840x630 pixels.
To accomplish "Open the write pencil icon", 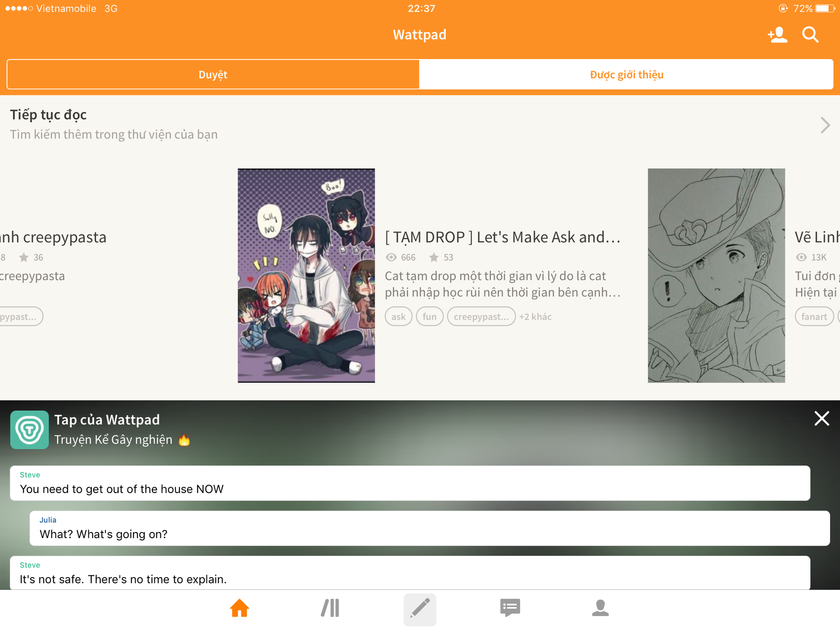I will (x=420, y=609).
